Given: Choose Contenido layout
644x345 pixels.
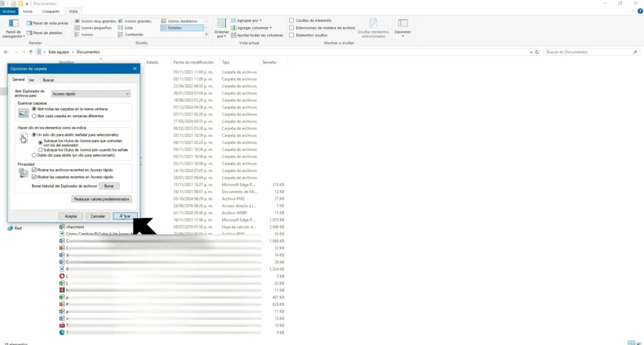Looking at the screenshot, I should pyautogui.click(x=131, y=35).
